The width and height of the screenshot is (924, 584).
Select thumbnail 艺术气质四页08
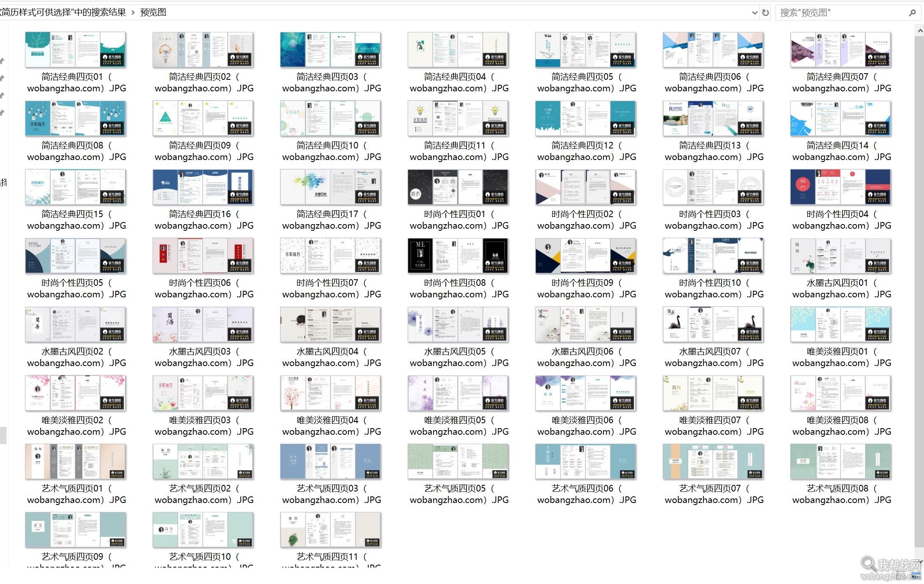click(841, 461)
